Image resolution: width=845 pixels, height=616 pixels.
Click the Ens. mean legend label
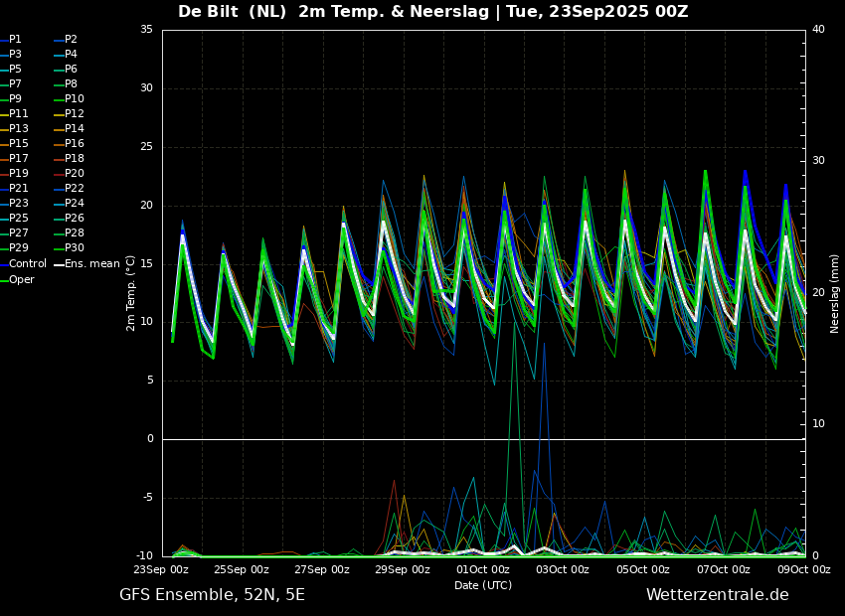coord(92,264)
